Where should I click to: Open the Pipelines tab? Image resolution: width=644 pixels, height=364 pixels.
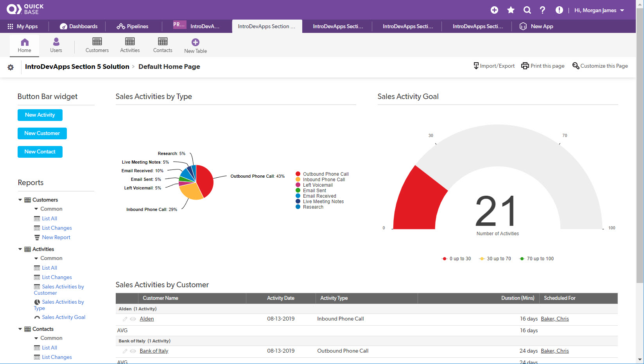tap(133, 27)
